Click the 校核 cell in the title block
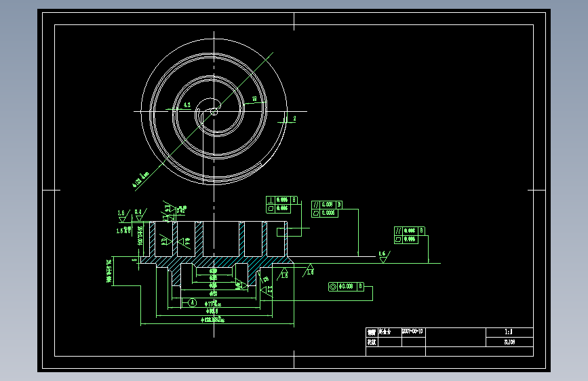This screenshot has width=588, height=381. point(372,342)
